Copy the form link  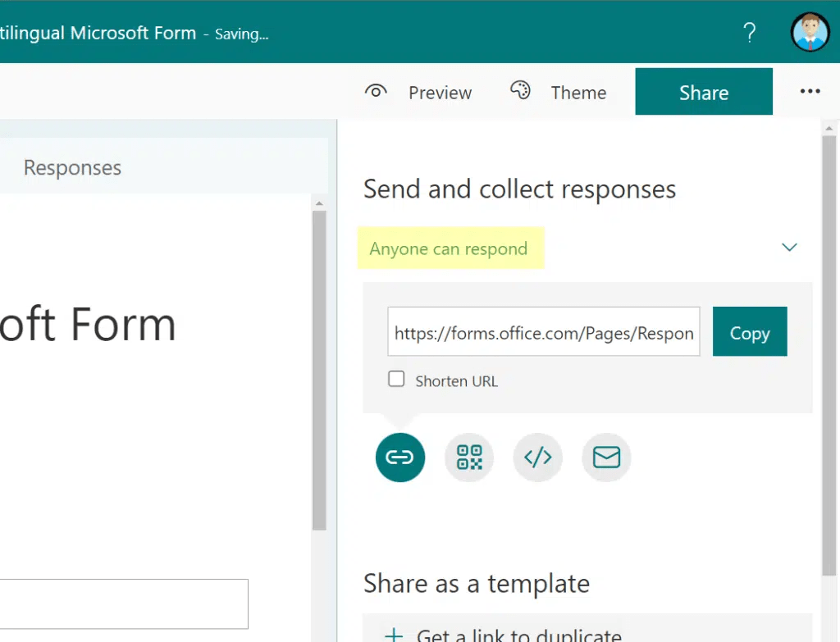pyautogui.click(x=750, y=331)
